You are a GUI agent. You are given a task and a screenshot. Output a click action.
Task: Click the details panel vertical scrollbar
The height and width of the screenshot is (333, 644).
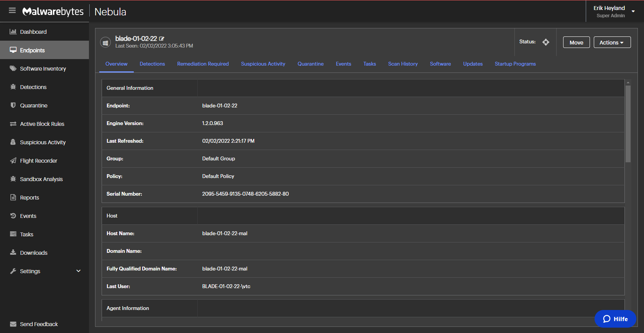tap(628, 123)
